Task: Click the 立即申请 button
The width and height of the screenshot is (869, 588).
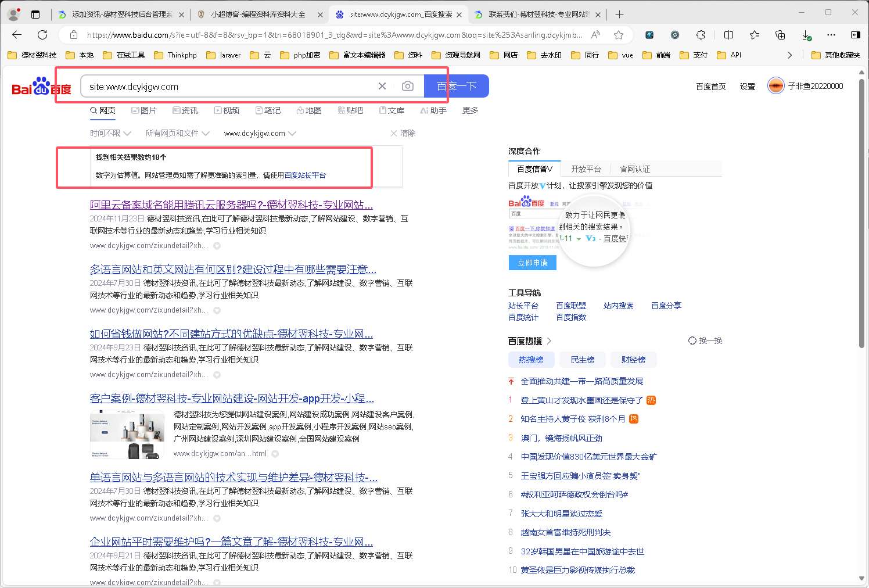Action: pos(533,263)
